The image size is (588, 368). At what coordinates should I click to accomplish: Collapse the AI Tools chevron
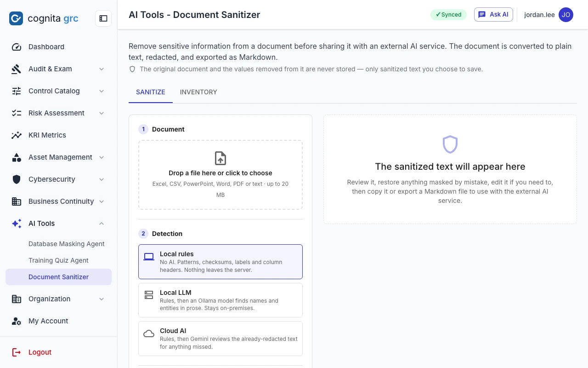[102, 224]
